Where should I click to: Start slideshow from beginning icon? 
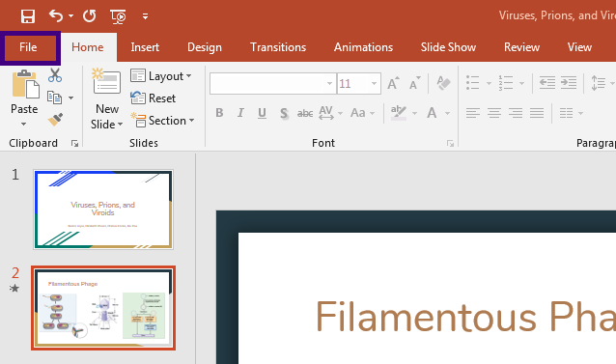[x=118, y=16]
